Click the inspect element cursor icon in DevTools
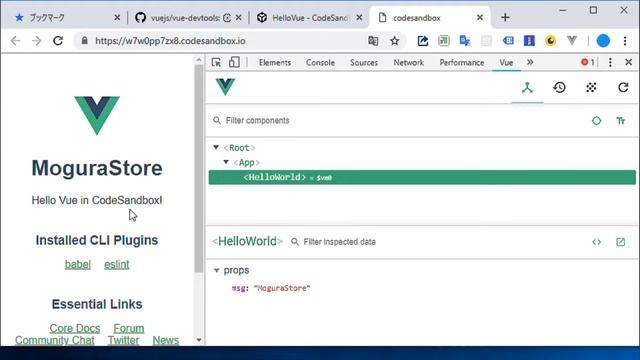Viewport: 640px width, 360px height. 216,62
